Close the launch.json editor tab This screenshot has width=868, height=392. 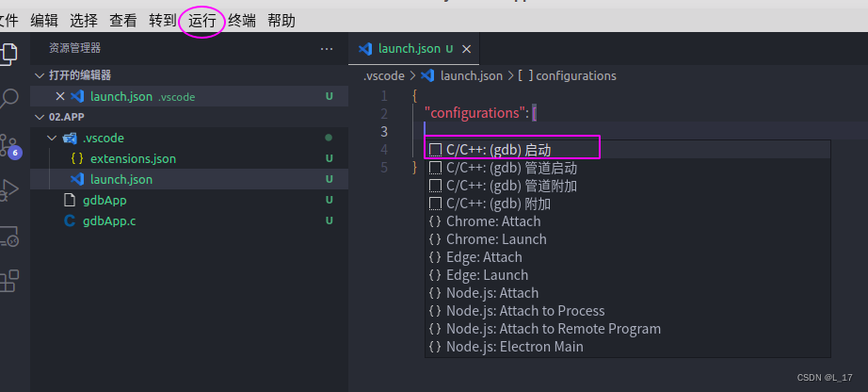coord(466,49)
